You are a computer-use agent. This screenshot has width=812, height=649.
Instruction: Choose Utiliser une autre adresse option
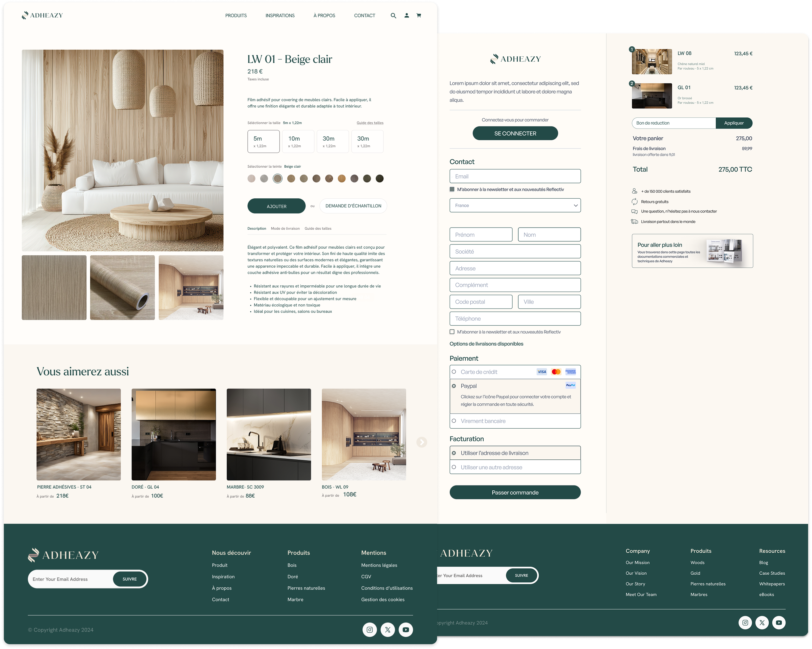(454, 467)
